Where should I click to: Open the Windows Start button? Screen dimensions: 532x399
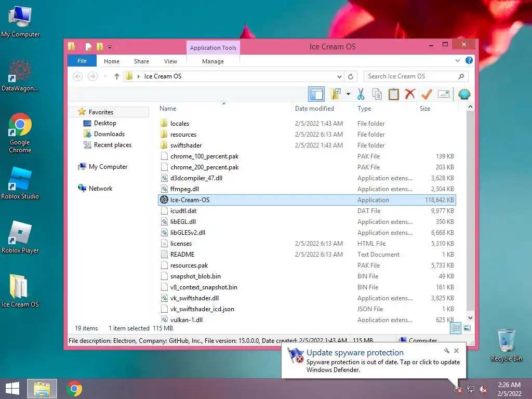pos(12,389)
